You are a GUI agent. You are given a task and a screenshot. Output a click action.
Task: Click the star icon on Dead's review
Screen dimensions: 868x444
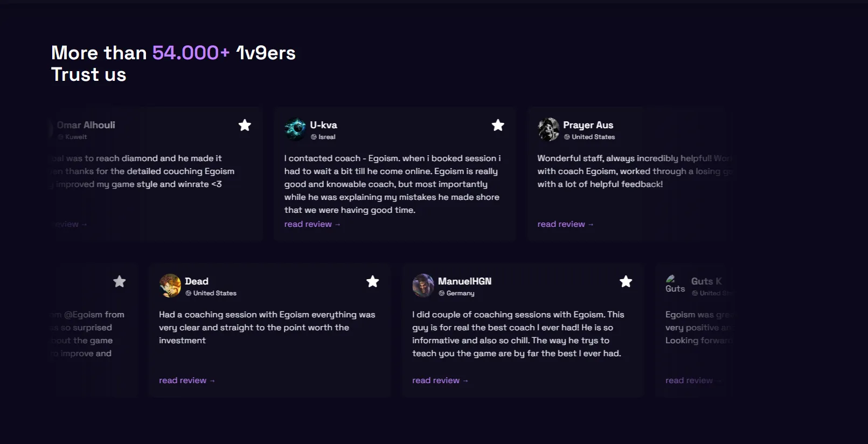372,281
